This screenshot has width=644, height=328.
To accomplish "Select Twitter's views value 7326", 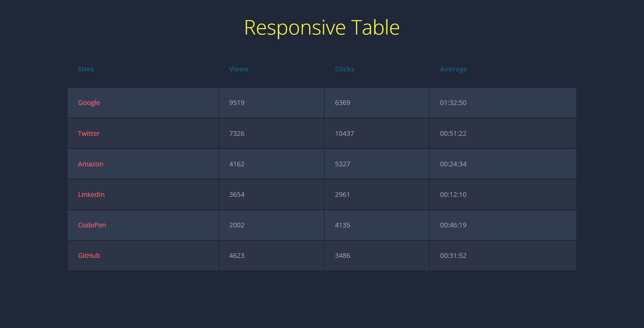I will pyautogui.click(x=237, y=133).
